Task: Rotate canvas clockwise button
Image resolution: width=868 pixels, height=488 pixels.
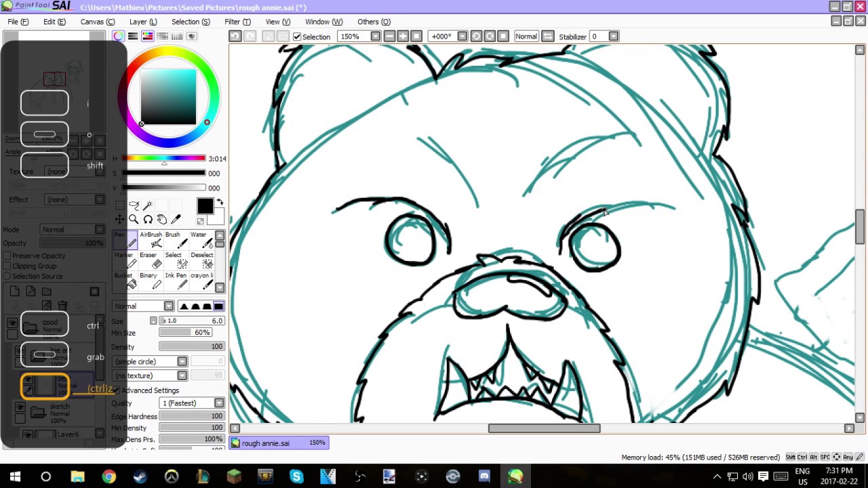Action: coord(490,37)
